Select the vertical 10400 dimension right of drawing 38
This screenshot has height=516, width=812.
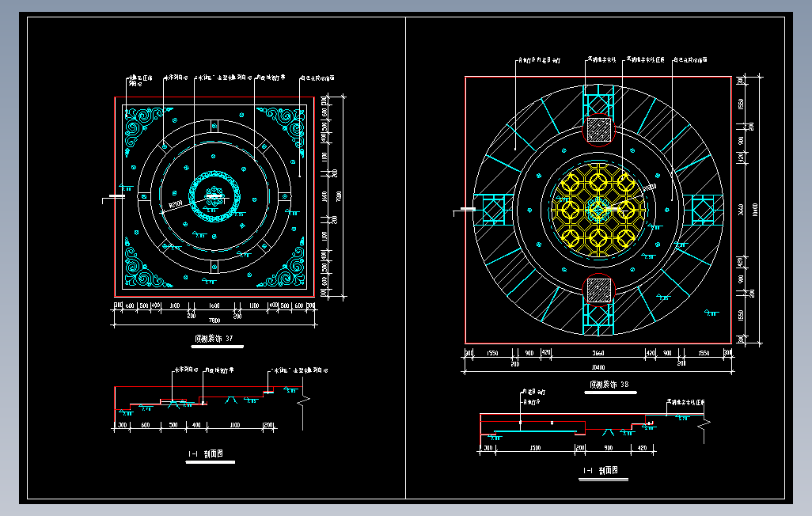pos(755,210)
